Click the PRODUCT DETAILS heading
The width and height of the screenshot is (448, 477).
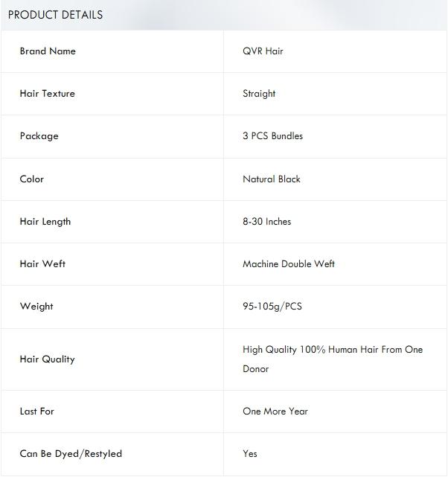55,15
